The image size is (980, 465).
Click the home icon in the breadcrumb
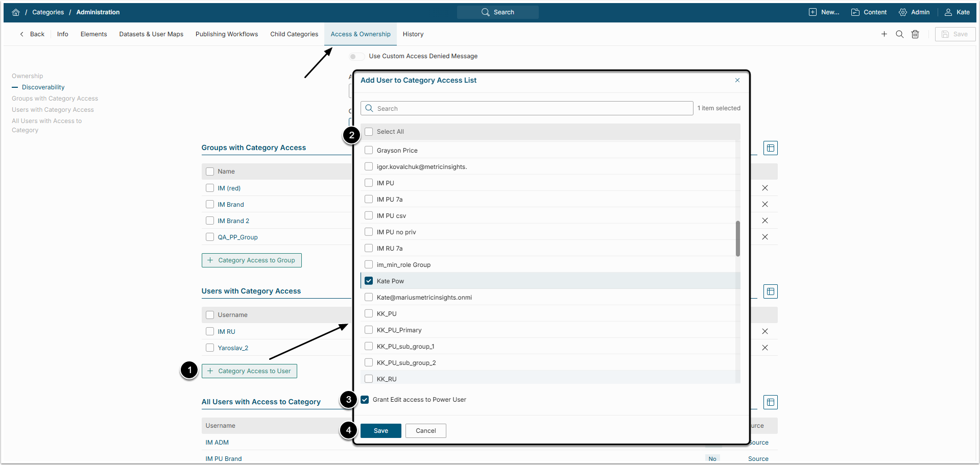point(16,12)
